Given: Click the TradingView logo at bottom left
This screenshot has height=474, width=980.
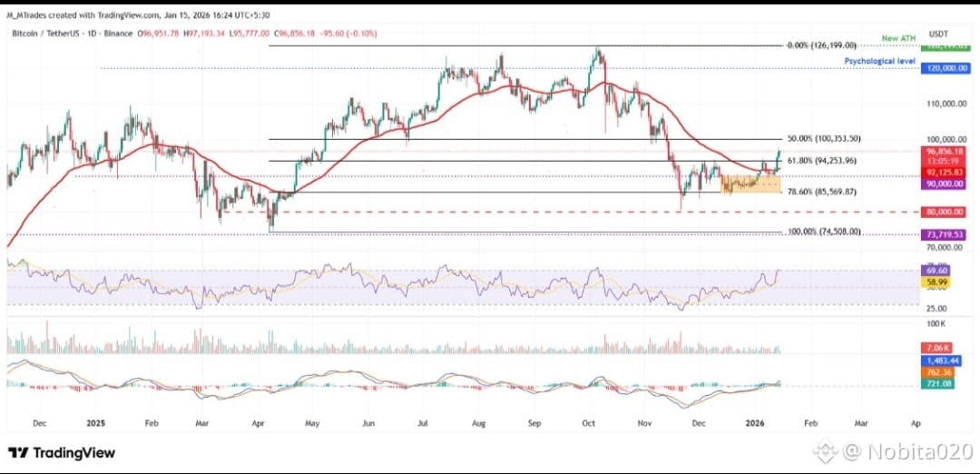Looking at the screenshot, I should 62,452.
